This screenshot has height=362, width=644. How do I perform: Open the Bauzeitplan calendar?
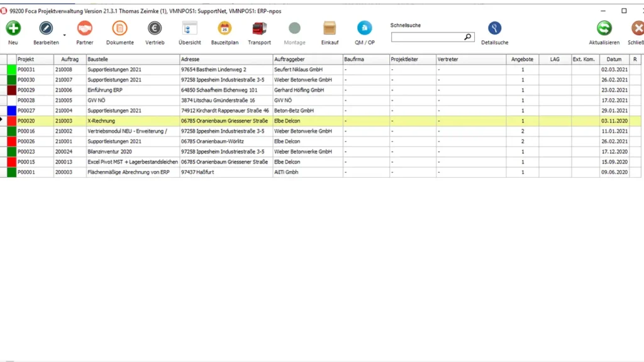pyautogui.click(x=225, y=29)
